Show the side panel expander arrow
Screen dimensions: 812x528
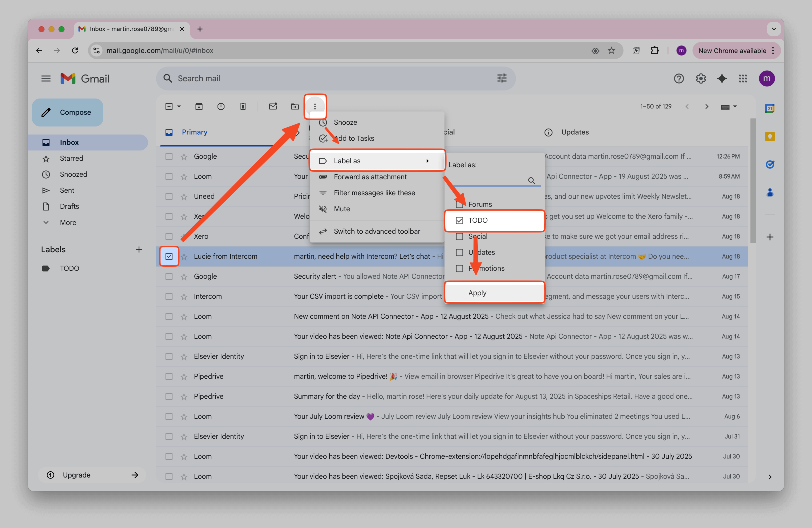(770, 477)
